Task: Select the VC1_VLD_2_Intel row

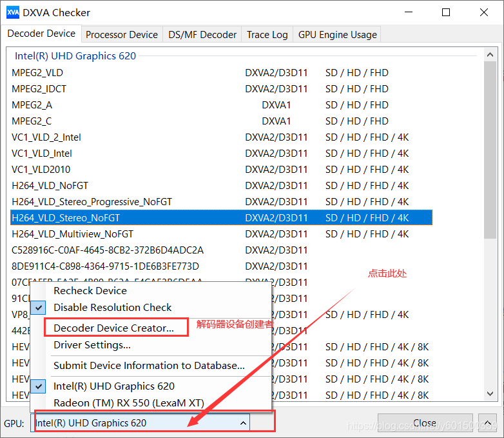Action: 221,137
